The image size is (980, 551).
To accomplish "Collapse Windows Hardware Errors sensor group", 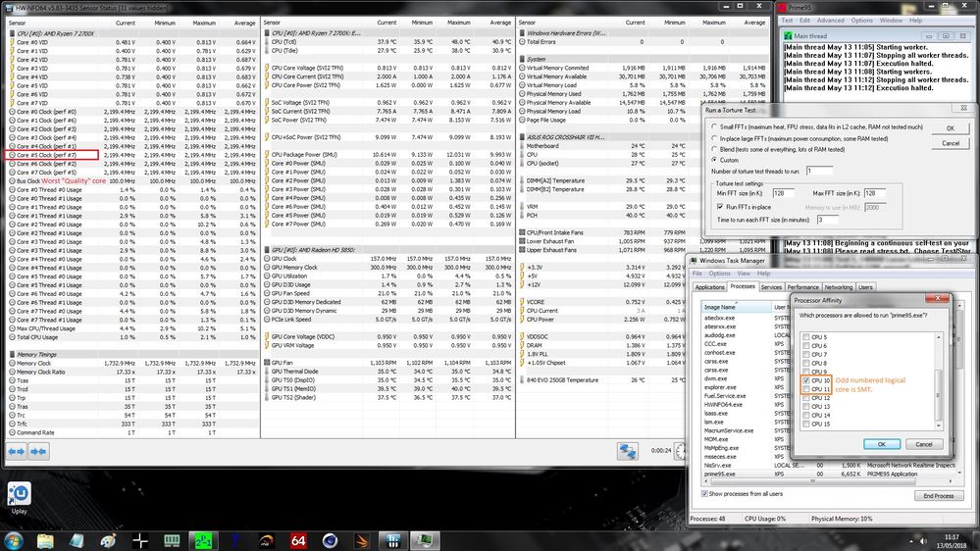I will click(x=523, y=33).
